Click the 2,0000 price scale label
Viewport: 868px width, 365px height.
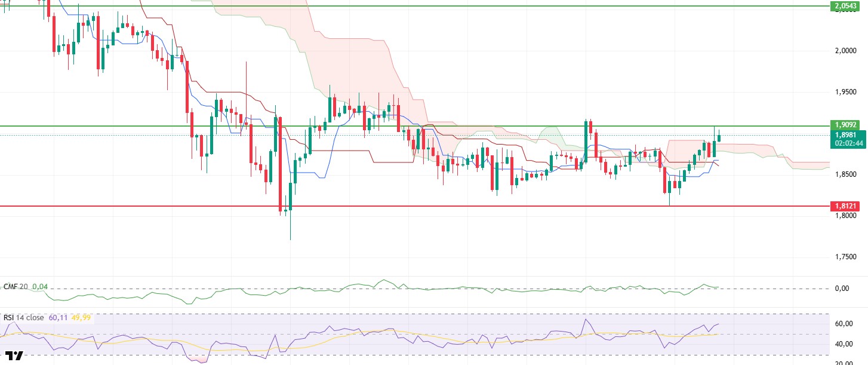pos(845,51)
